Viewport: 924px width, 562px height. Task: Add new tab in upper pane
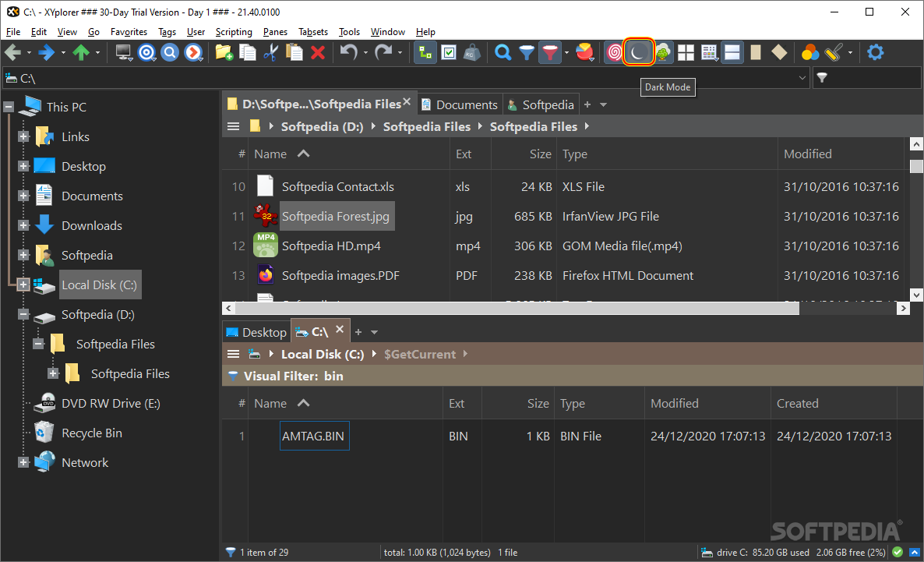tap(587, 105)
